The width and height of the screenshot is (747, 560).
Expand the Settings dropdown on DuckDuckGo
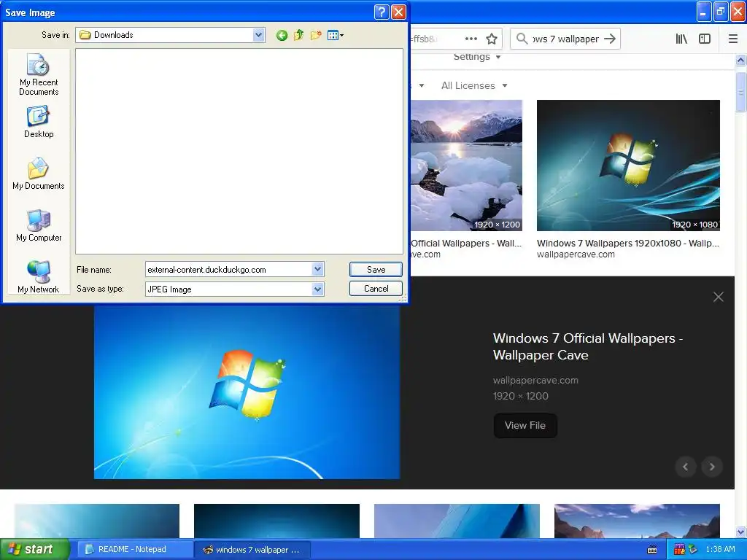coord(477,57)
